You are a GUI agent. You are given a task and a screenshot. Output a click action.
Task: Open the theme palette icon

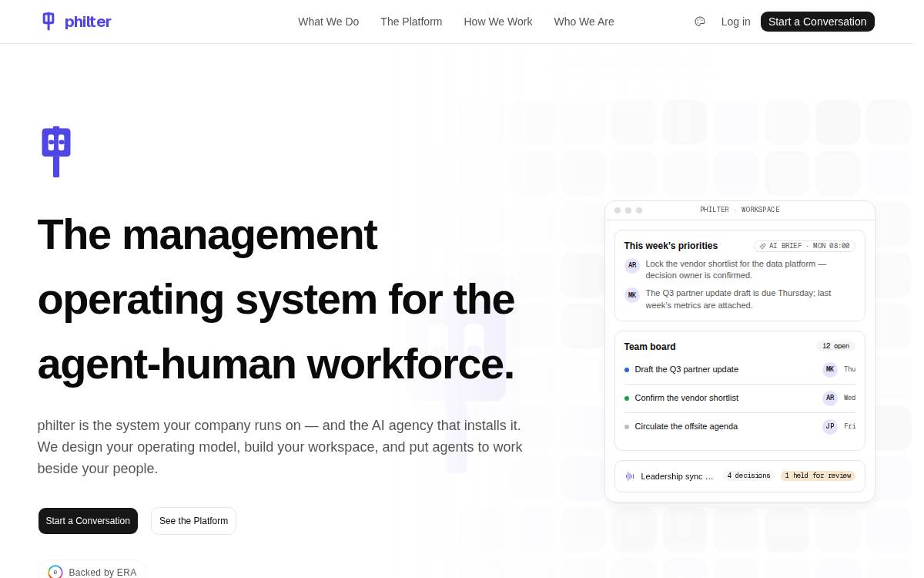(x=700, y=22)
